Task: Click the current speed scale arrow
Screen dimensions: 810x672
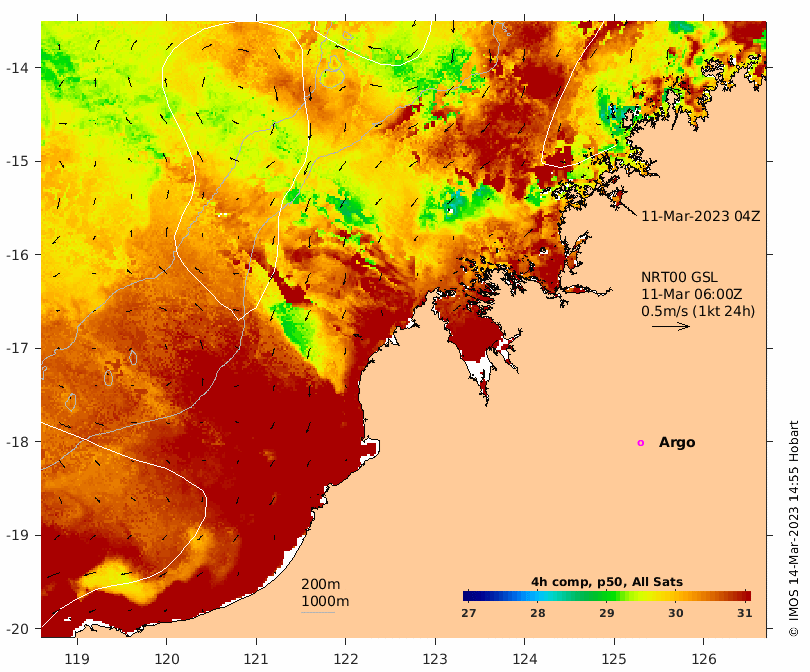Action: pos(671,326)
